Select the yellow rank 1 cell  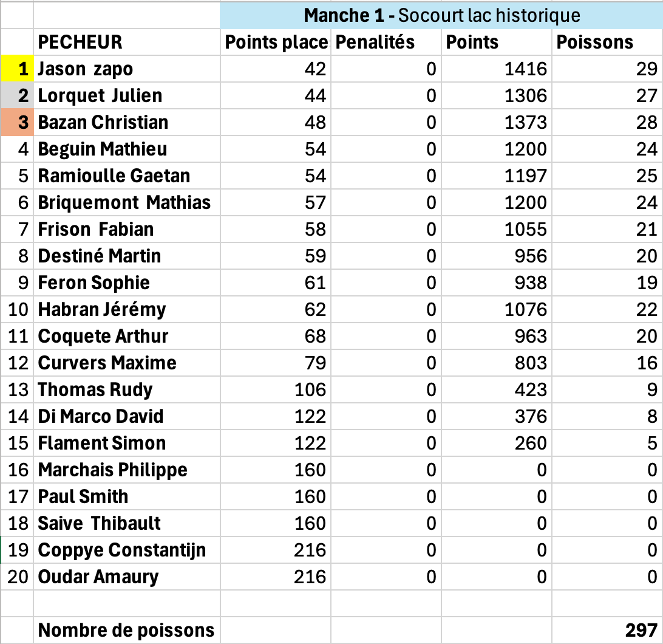coord(17,69)
